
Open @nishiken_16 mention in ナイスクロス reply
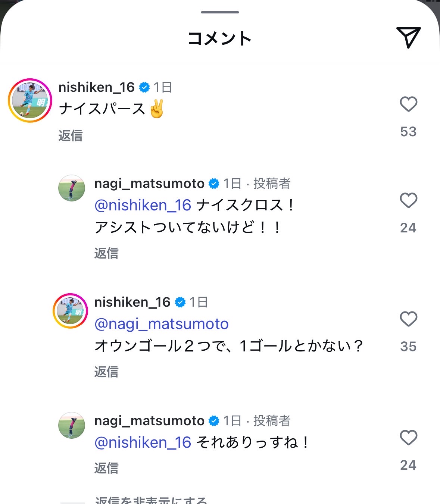pos(143,205)
